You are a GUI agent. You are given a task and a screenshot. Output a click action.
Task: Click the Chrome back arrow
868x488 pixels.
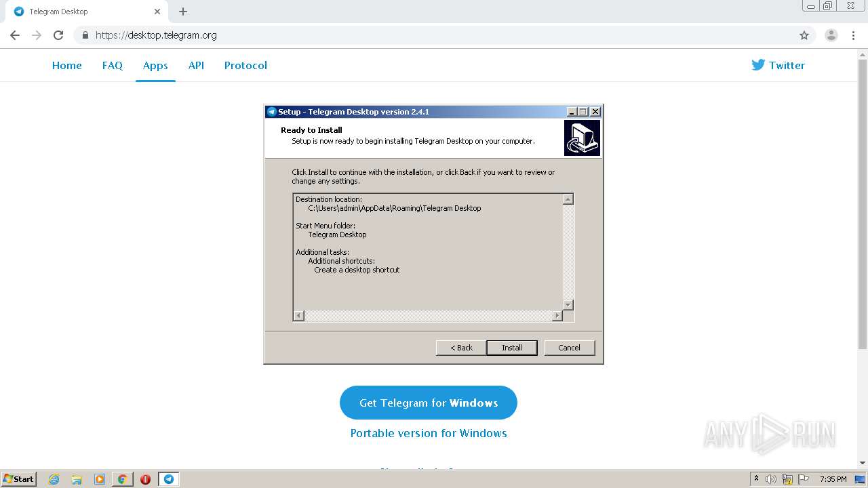[x=15, y=35]
